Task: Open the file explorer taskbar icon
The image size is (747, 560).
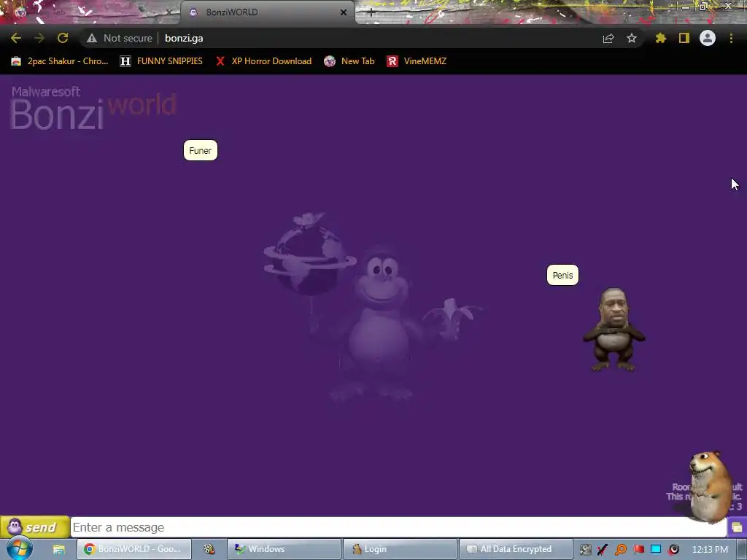Action: 58,549
